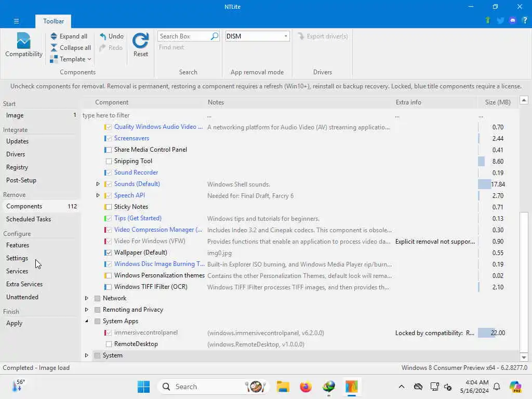This screenshot has height=399, width=532.
Task: Collapse the System Apps category
Action: point(87,321)
